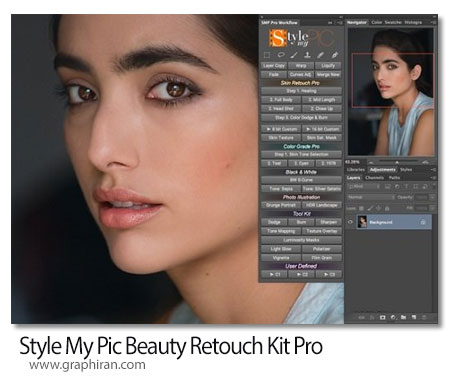
Task: Click the lock position icon
Action: (378, 208)
